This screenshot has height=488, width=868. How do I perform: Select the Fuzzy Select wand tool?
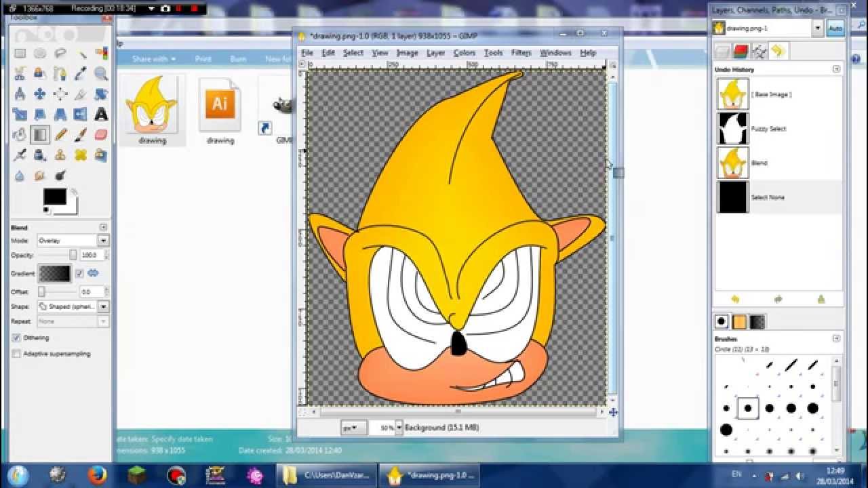81,54
